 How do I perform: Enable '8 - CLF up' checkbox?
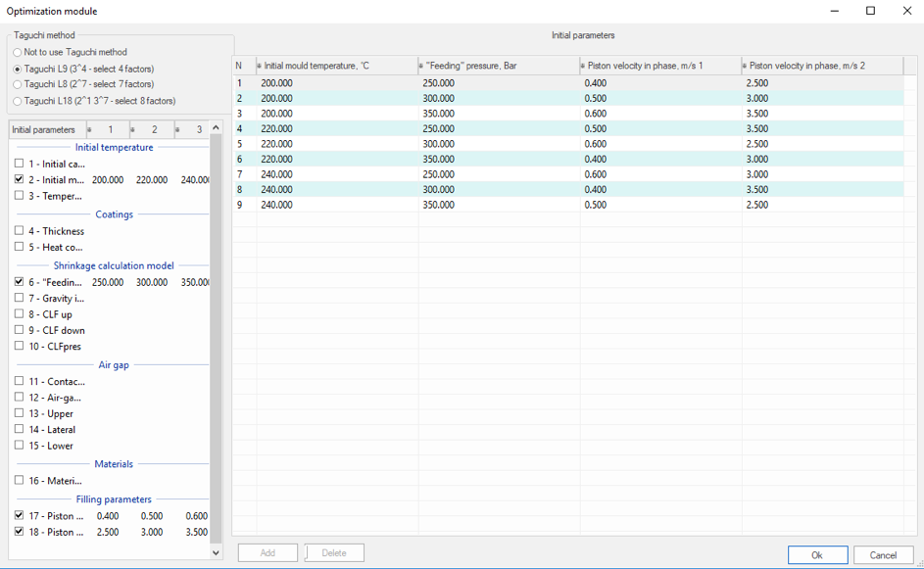click(19, 313)
